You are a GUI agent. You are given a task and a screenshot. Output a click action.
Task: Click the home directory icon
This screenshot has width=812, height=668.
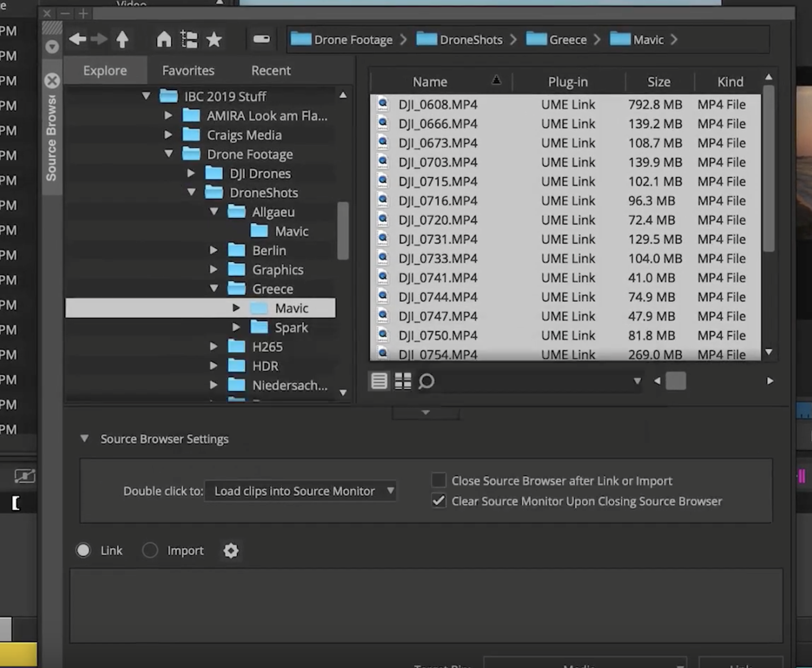pyautogui.click(x=164, y=39)
